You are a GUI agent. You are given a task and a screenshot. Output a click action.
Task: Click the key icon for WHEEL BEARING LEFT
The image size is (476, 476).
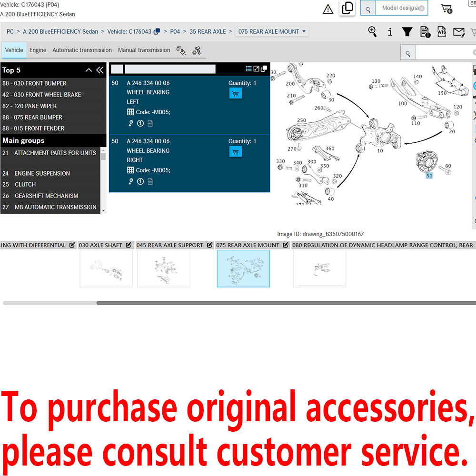(130, 123)
